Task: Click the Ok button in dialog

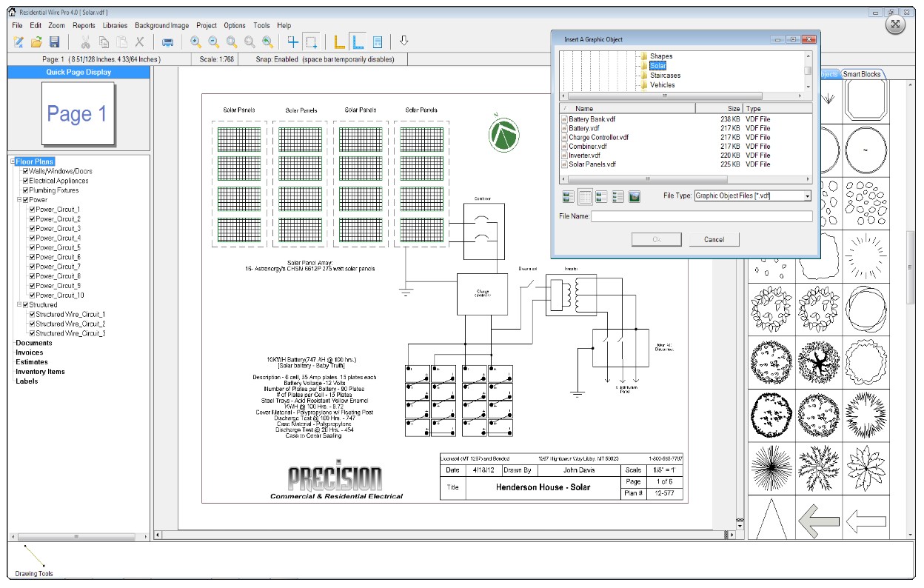Action: pyautogui.click(x=656, y=239)
